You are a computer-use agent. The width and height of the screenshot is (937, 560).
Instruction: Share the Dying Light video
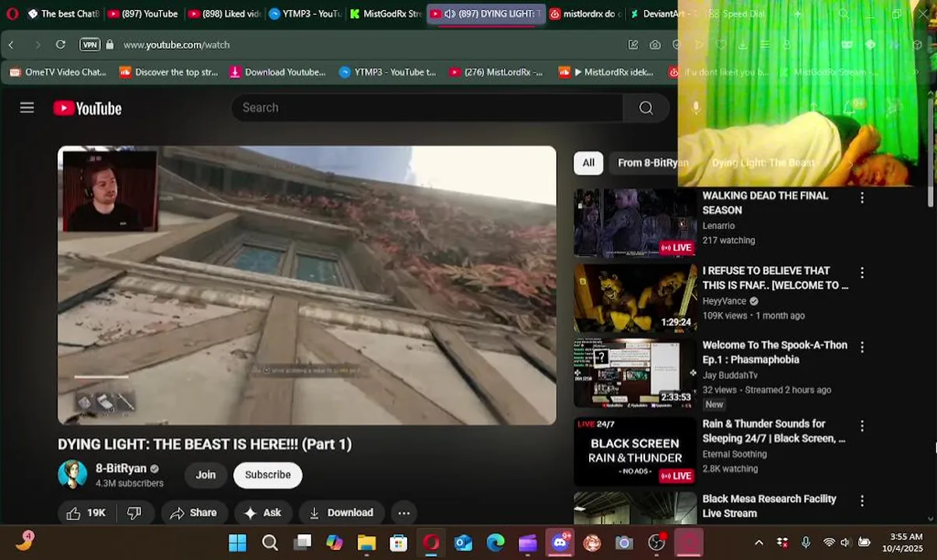click(x=194, y=513)
